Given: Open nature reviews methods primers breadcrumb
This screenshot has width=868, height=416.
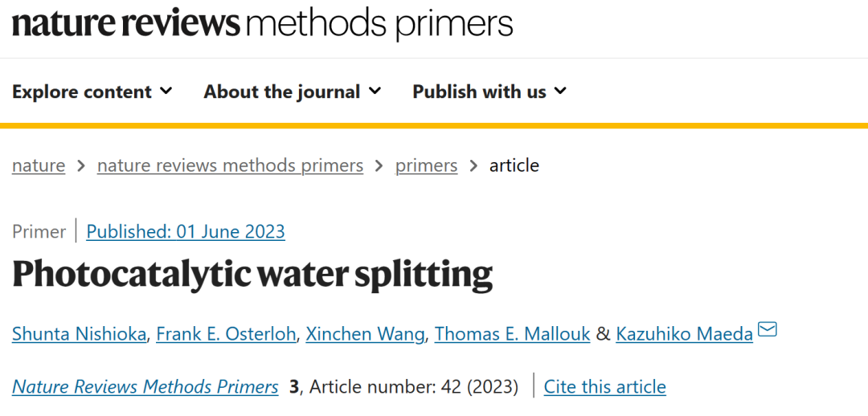Looking at the screenshot, I should click(x=231, y=165).
